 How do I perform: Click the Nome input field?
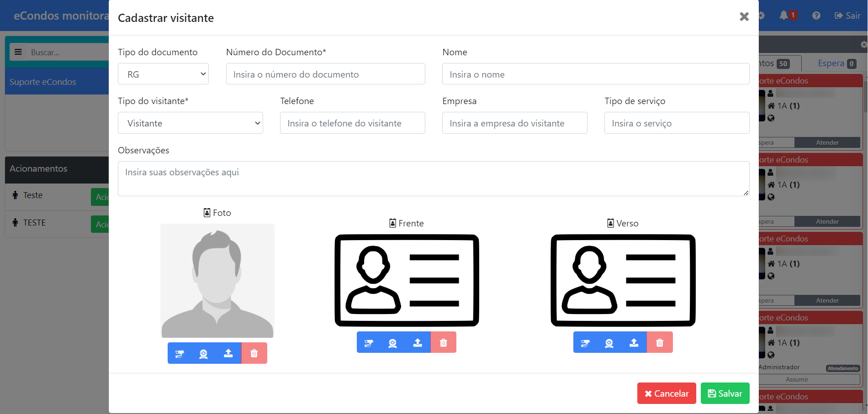pos(596,74)
